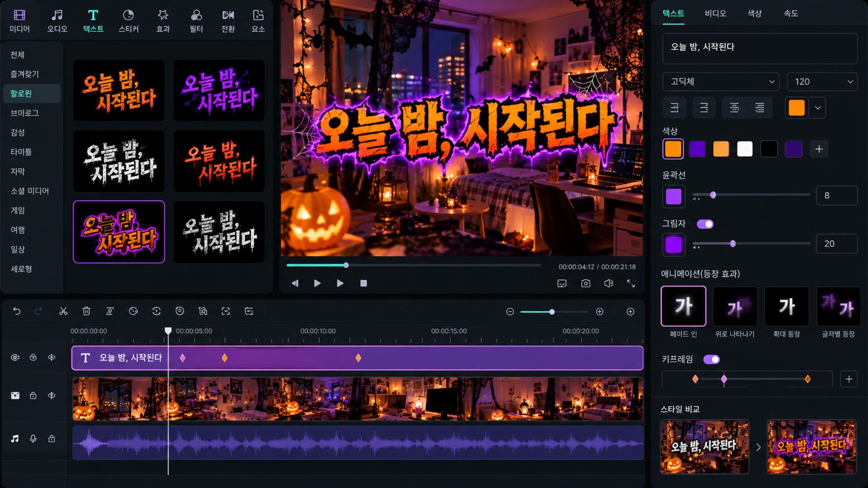Click the stop button under preview
The width and height of the screenshot is (868, 488).
coord(363,283)
